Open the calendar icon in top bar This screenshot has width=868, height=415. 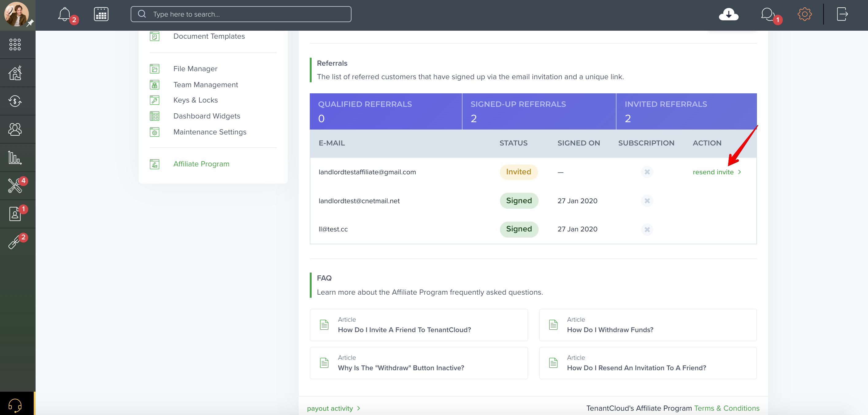tap(101, 14)
